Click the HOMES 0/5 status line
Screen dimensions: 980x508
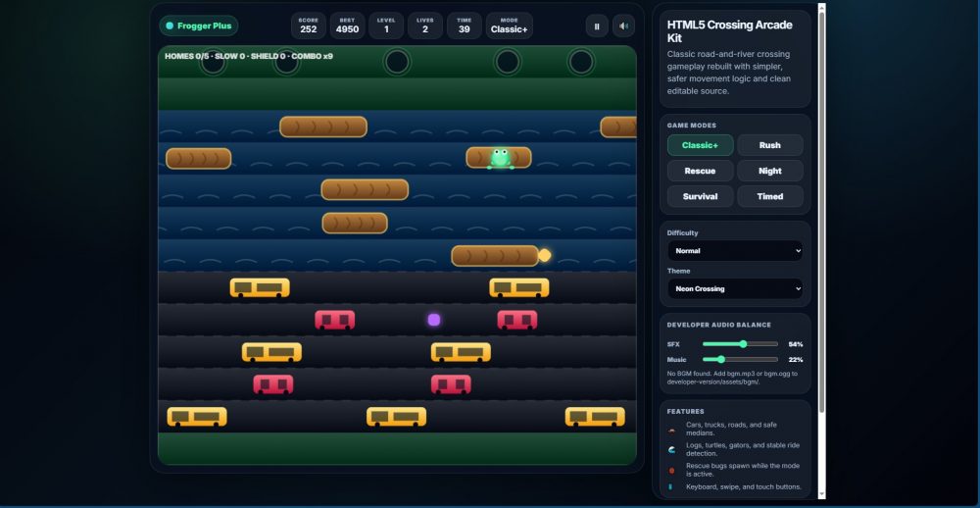(249, 56)
